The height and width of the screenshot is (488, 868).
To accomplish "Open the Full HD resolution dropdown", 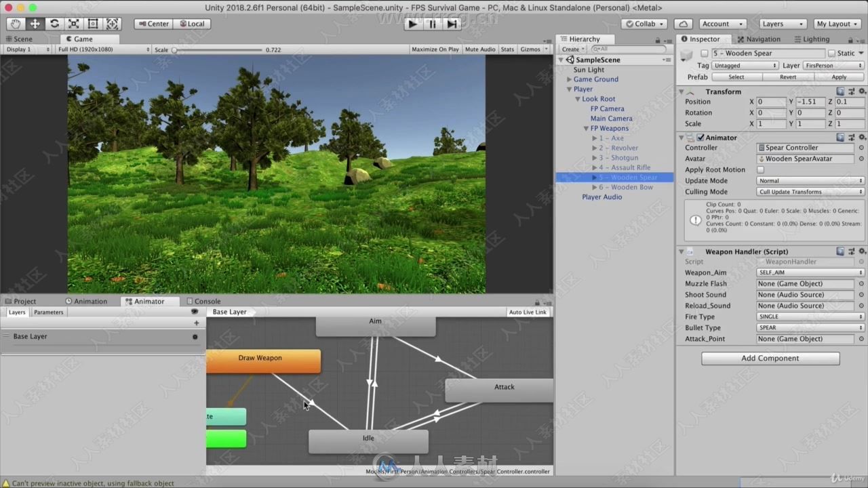I will click(103, 49).
